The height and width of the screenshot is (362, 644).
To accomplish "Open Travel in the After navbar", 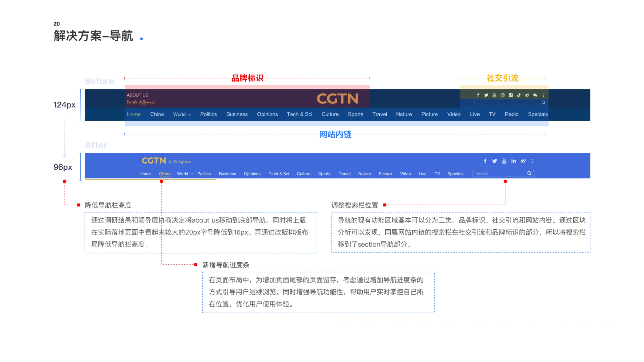I will [x=344, y=174].
